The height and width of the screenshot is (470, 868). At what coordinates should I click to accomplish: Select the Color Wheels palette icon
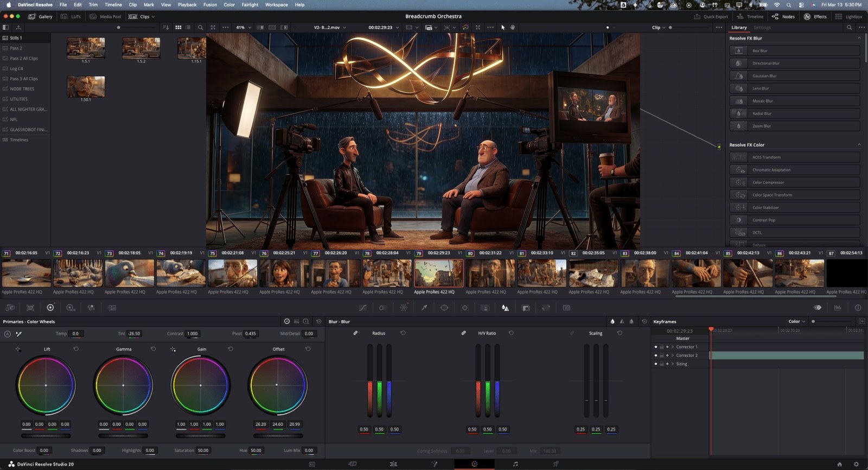coord(50,308)
